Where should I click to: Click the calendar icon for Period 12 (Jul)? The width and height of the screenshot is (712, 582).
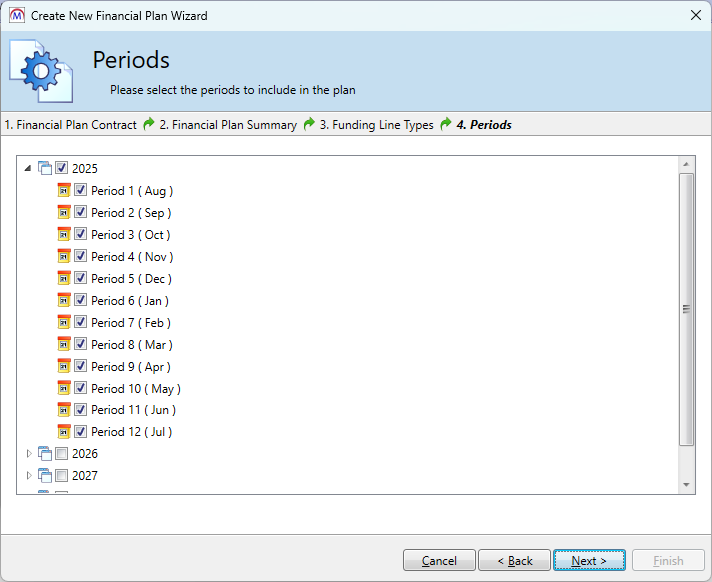[64, 432]
